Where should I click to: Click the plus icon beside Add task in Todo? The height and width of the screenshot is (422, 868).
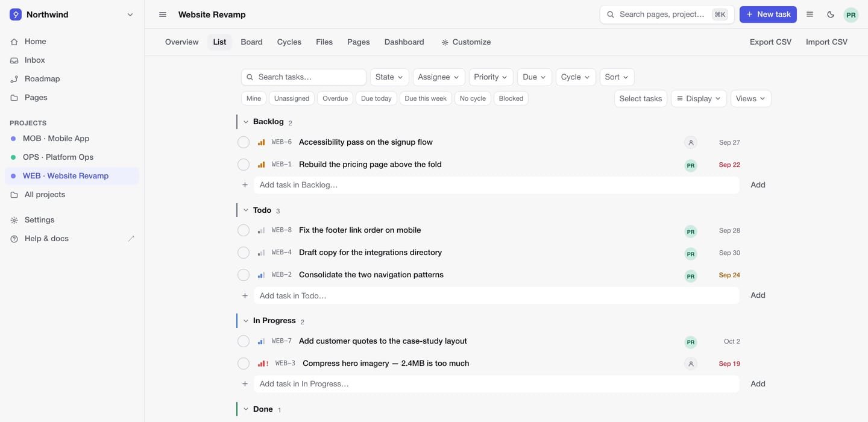[x=245, y=296]
